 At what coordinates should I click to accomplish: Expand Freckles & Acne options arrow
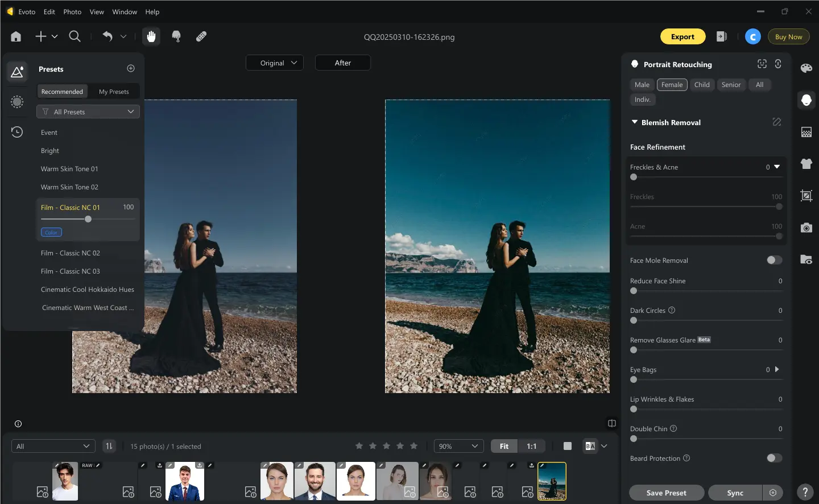tap(777, 167)
